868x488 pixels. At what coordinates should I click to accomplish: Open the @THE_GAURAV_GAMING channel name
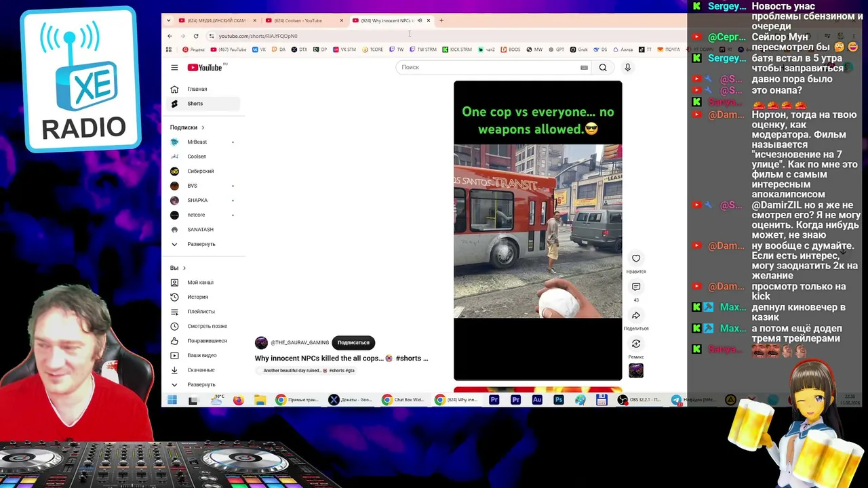coord(300,343)
